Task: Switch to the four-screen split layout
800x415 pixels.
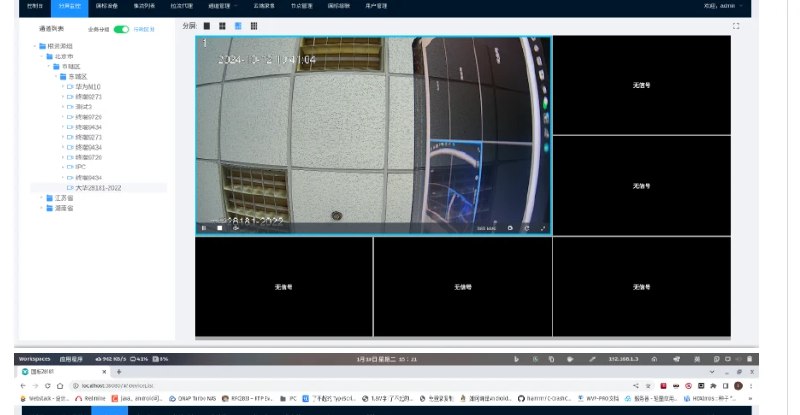Action: coord(222,26)
